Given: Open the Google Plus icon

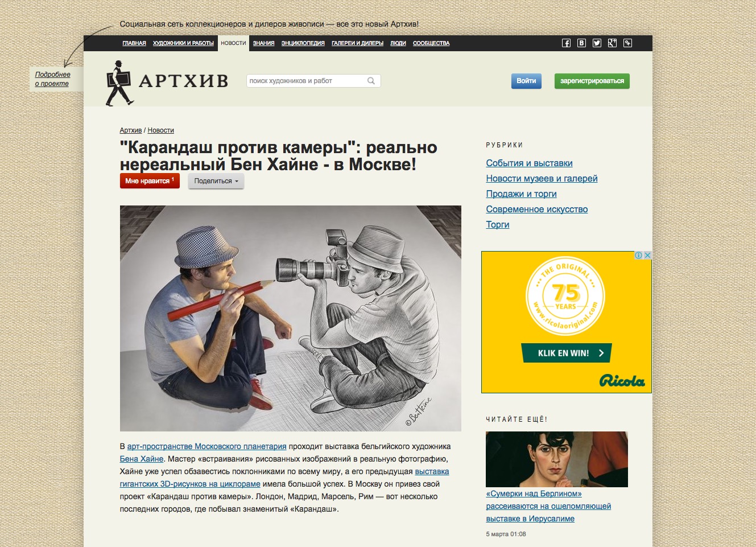Looking at the screenshot, I should 612,43.
